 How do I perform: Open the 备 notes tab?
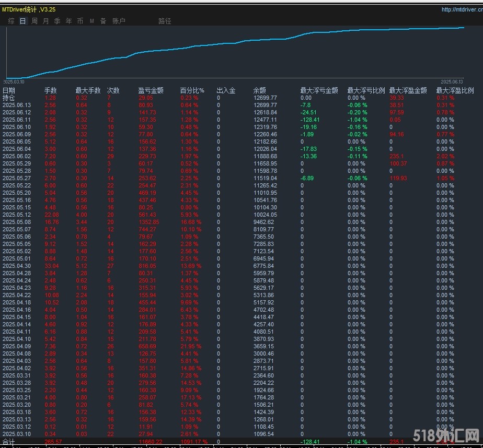point(103,21)
